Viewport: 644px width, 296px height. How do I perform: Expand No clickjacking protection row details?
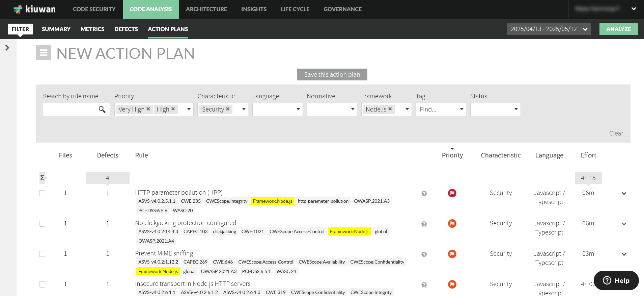click(624, 224)
